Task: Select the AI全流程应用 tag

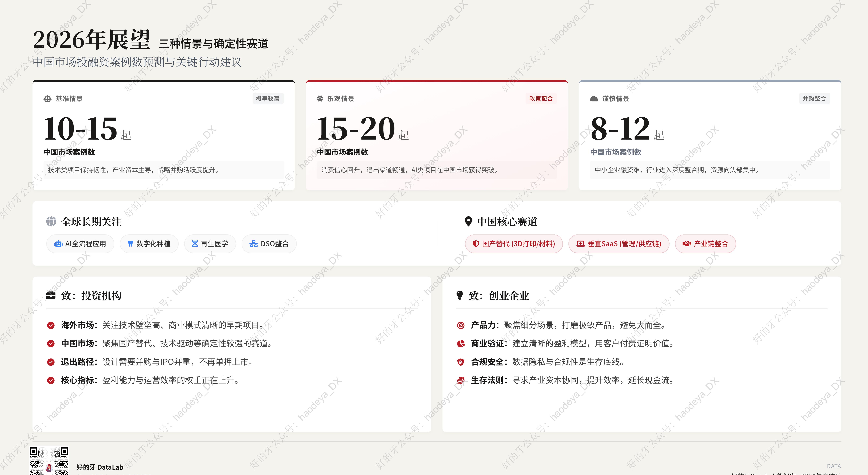Action: [x=80, y=244]
